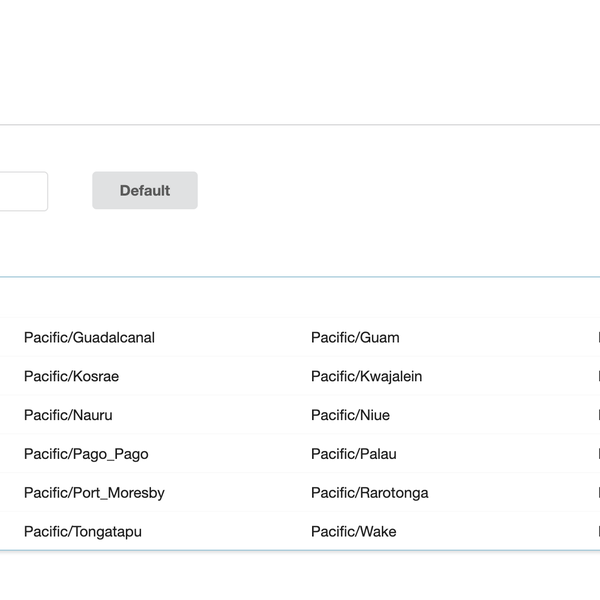This screenshot has height=600, width=600.
Task: Pick Pacific/Palau from the timezone list
Action: point(353,454)
